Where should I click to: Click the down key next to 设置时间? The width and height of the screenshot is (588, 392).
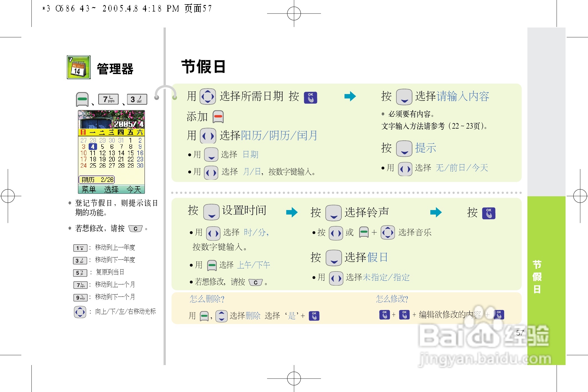[211, 212]
